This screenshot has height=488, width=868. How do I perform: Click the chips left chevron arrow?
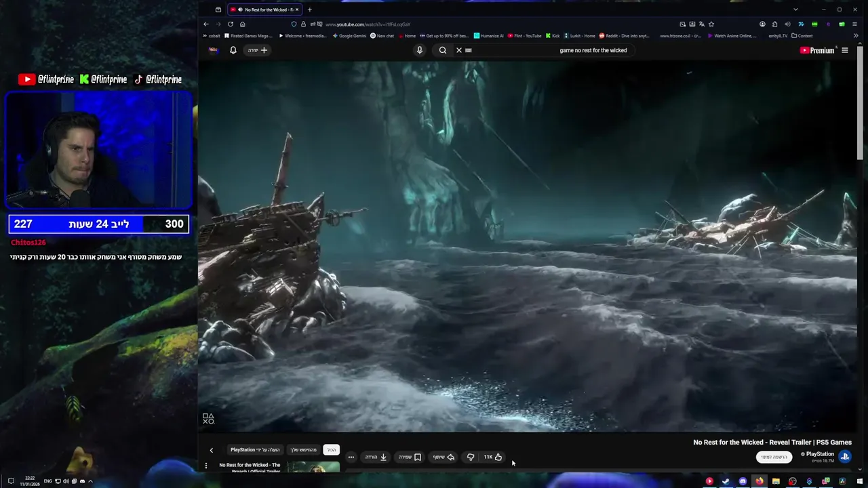(211, 450)
